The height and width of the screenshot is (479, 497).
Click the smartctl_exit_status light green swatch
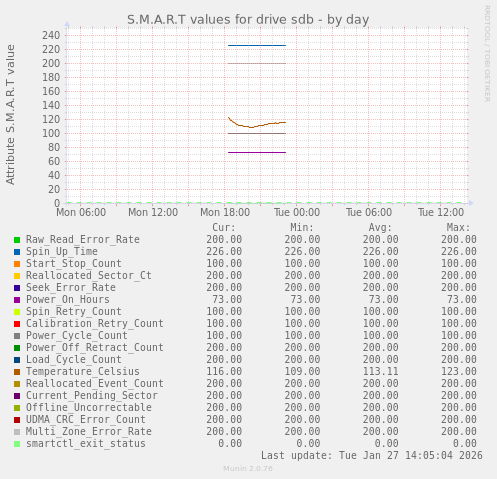(17, 444)
